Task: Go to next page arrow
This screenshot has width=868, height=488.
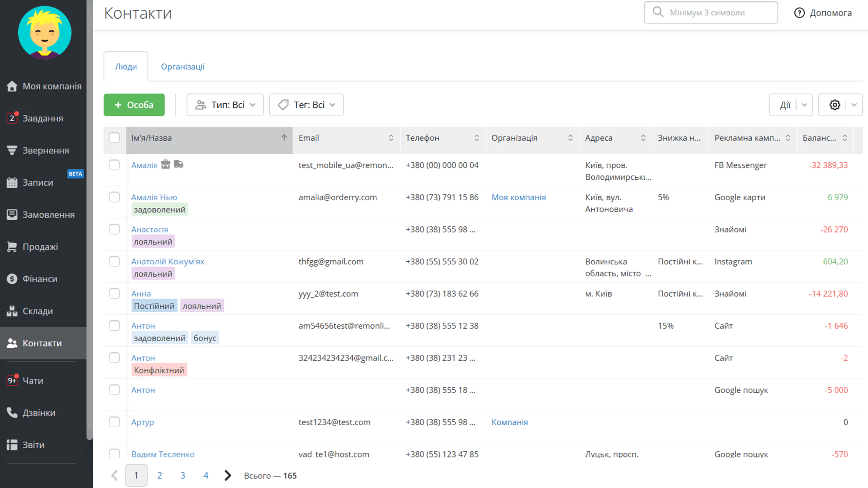Action: (x=228, y=475)
